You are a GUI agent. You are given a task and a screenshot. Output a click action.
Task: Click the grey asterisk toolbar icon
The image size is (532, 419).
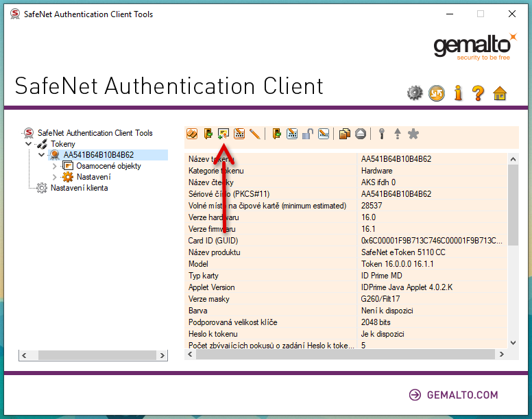coord(413,134)
